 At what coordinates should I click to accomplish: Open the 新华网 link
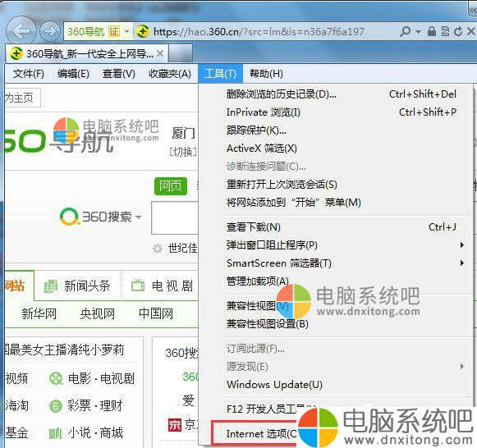[39, 313]
